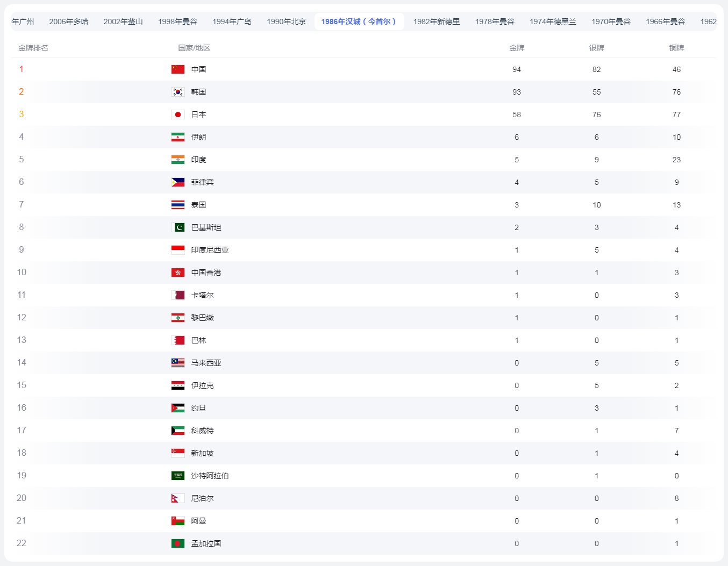Click the China flag icon
This screenshot has height=566, width=728.
click(x=178, y=69)
